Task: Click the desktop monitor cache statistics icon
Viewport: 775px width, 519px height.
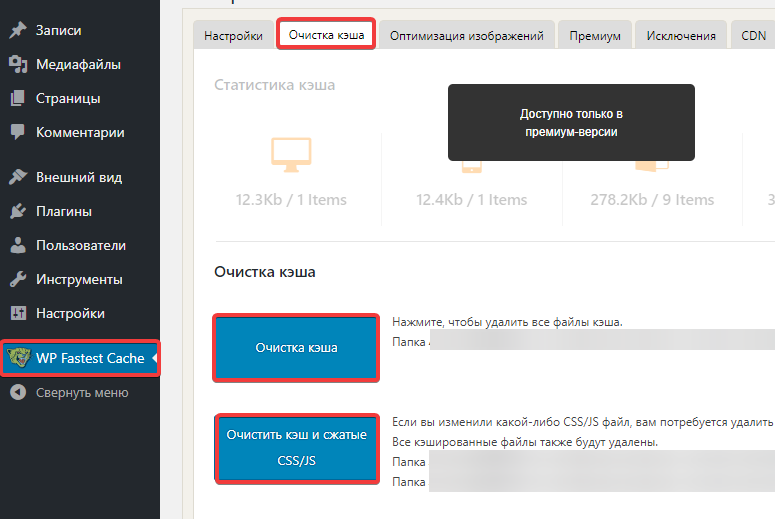Action: point(291,155)
